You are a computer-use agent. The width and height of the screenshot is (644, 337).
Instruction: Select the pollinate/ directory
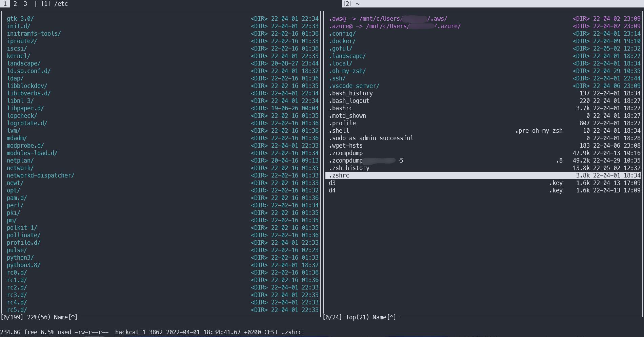pyautogui.click(x=163, y=235)
